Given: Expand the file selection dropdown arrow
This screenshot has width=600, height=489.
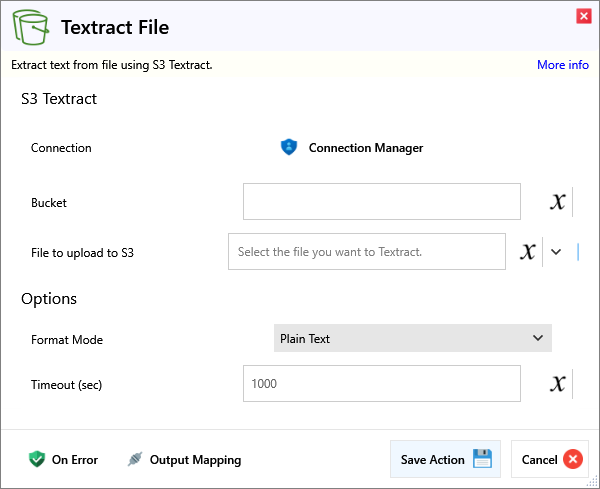Looking at the screenshot, I should click(557, 252).
